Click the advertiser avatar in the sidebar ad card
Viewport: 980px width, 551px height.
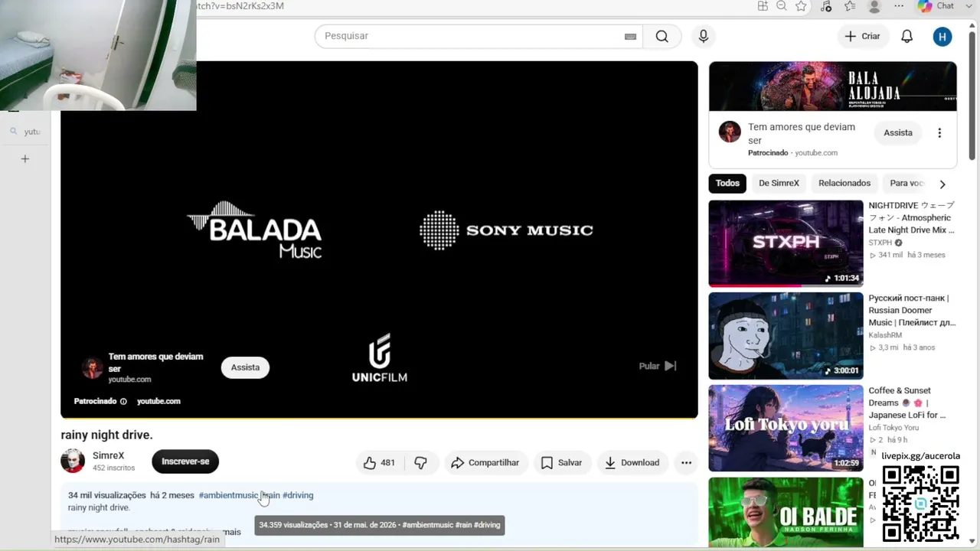(730, 132)
